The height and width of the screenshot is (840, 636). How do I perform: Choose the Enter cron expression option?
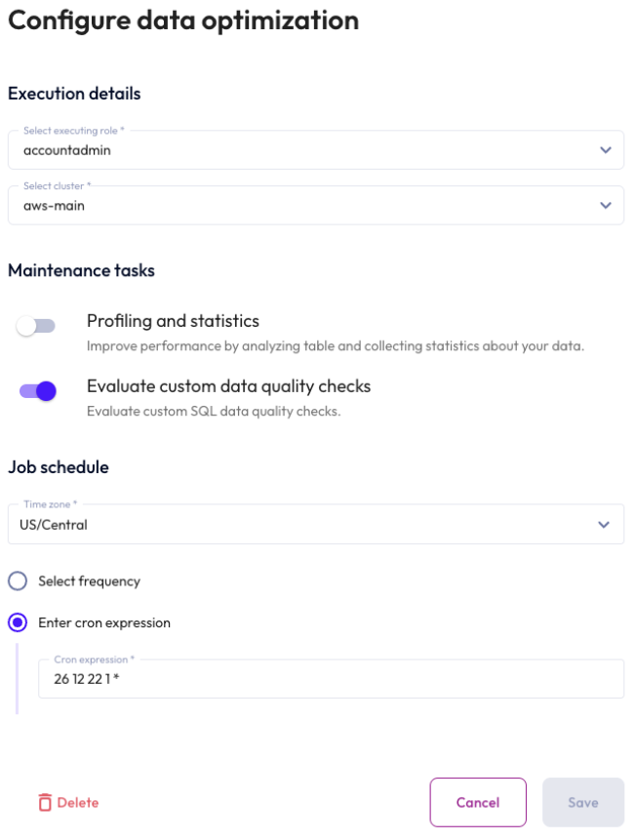15,622
